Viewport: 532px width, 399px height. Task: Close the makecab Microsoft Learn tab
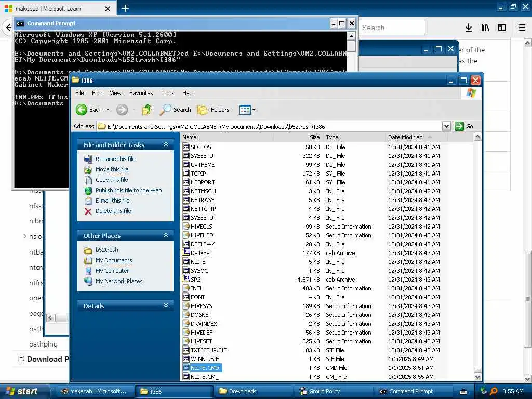[x=107, y=9]
